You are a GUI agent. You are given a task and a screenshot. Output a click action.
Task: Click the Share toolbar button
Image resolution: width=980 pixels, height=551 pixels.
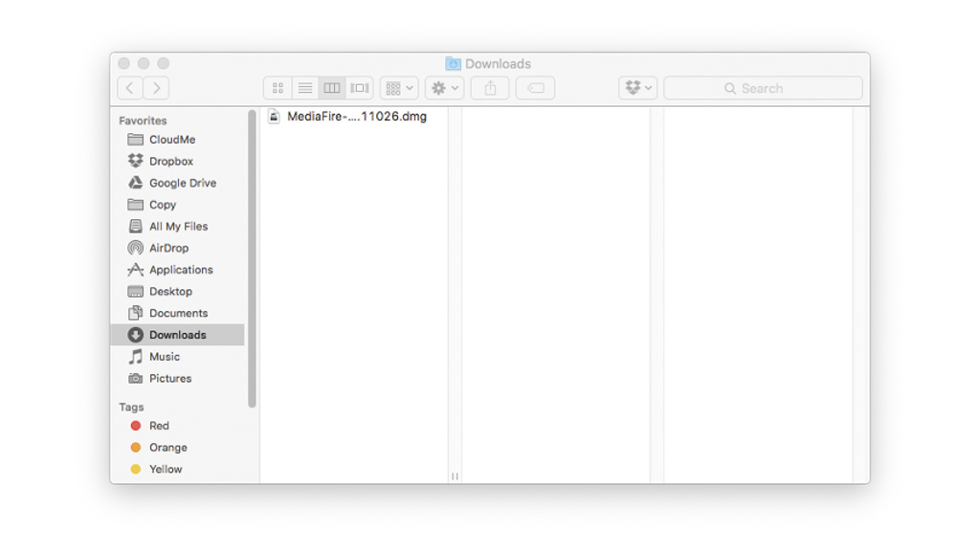pos(490,88)
